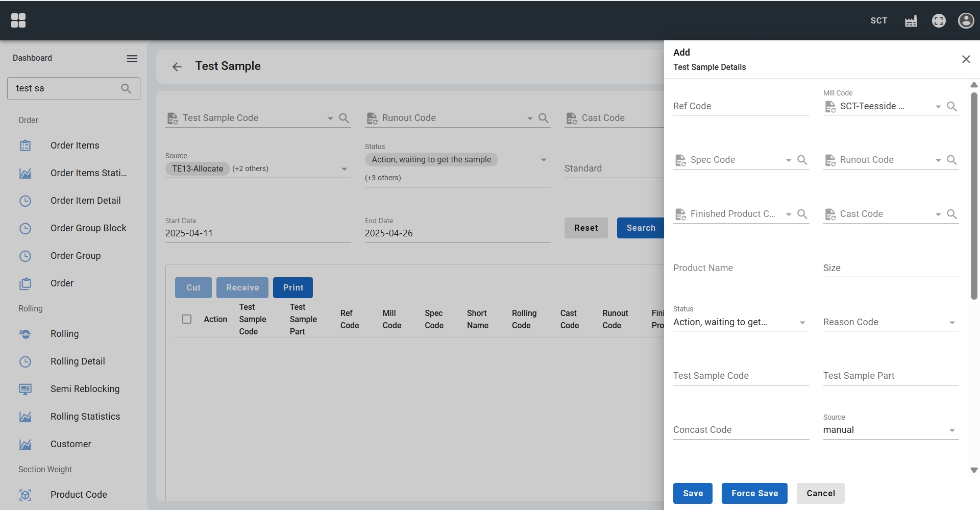
Task: Click the scrollbar up arrow in Add panel
Action: tap(974, 85)
